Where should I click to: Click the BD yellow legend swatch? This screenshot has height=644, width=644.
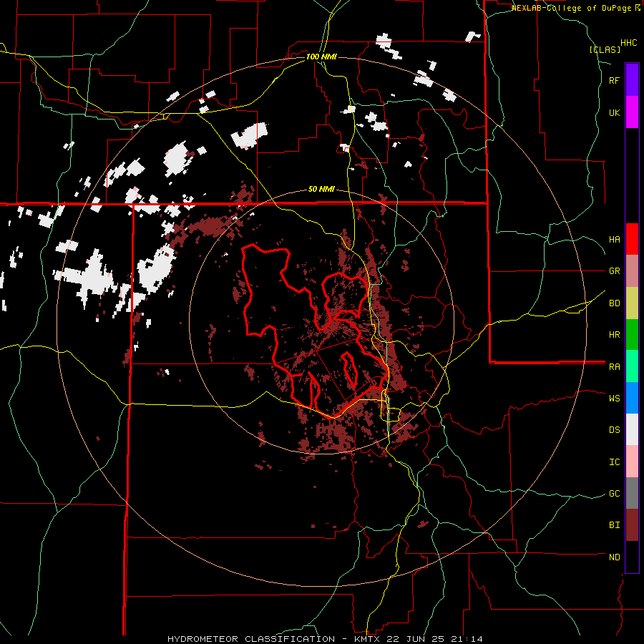click(x=632, y=303)
